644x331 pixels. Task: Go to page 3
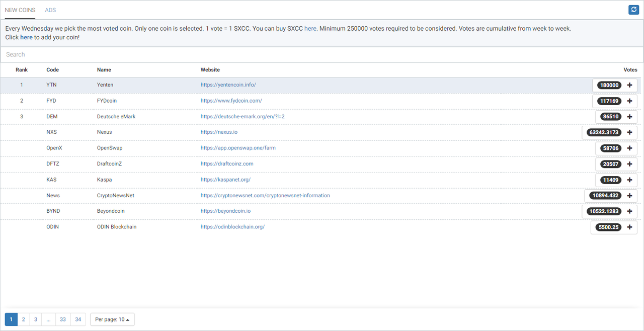coord(36,319)
